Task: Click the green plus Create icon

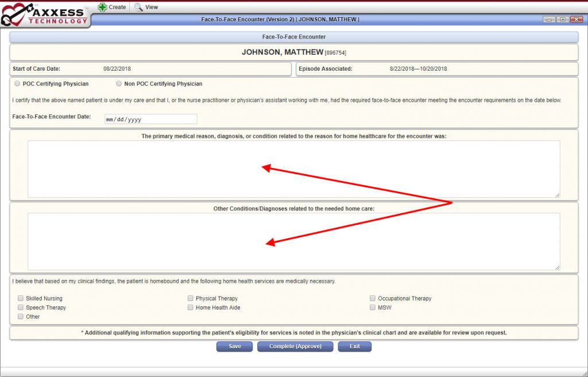Action: 102,7
